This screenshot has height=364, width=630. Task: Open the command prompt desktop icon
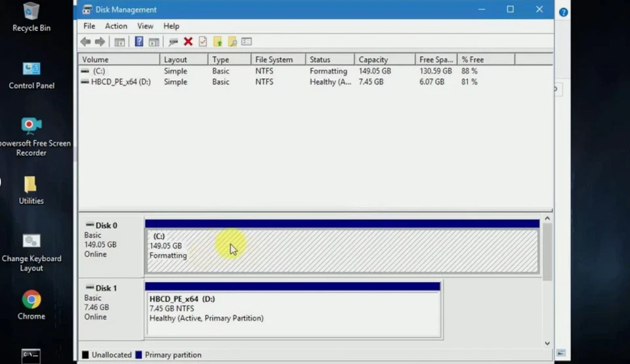(31, 356)
